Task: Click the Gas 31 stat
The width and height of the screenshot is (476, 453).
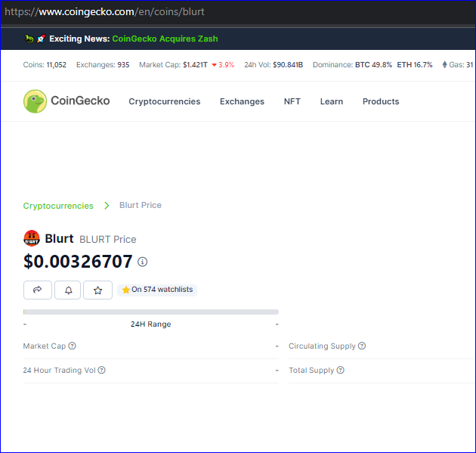Action: tap(458, 65)
